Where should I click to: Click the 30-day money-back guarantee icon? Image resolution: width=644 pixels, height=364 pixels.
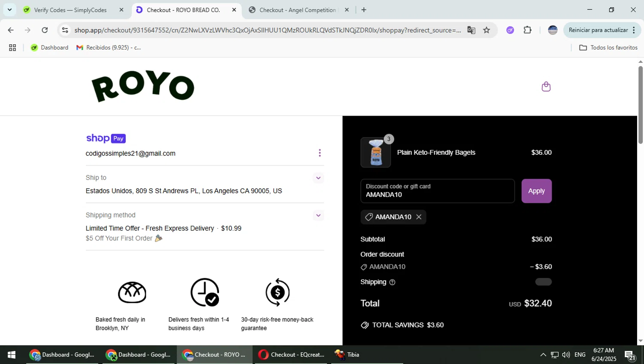click(x=277, y=292)
